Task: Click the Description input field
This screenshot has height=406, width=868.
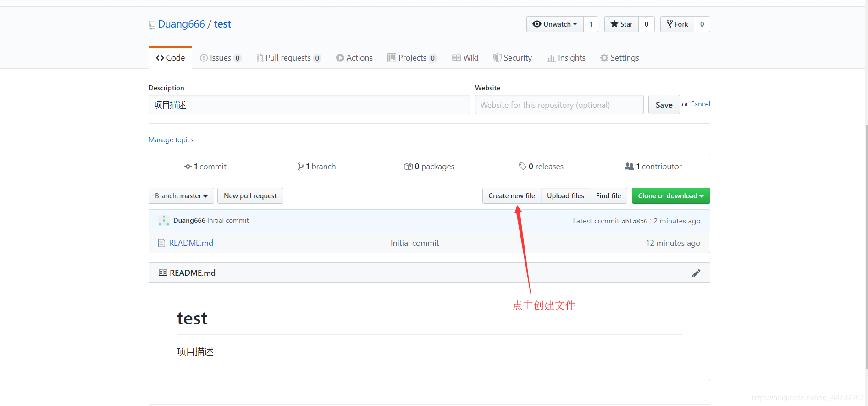Action: 310,105
